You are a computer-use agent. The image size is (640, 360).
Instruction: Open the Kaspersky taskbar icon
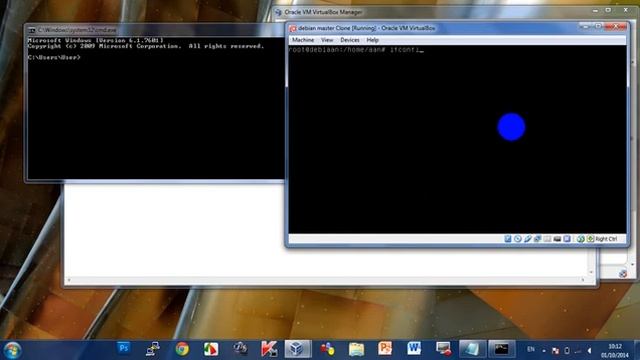point(269,349)
